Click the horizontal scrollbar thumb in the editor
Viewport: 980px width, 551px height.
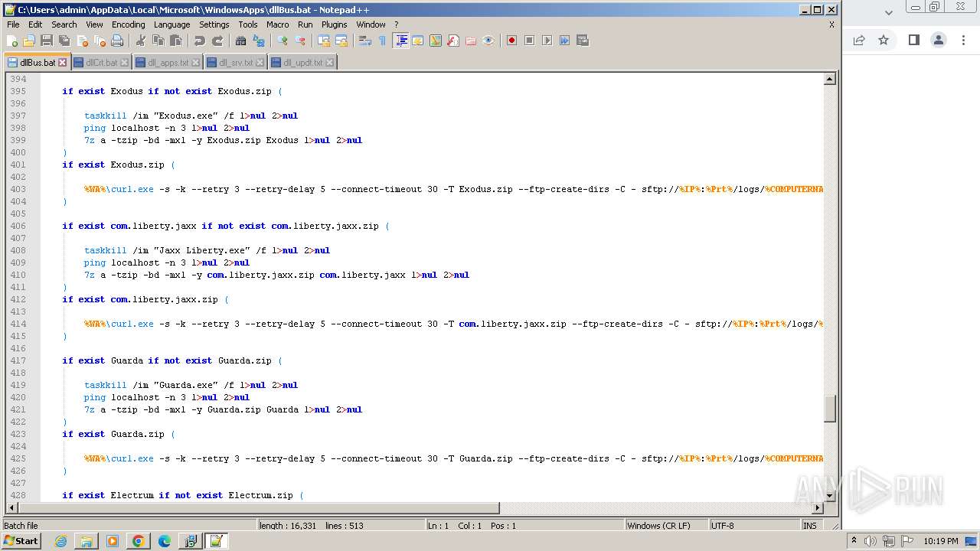click(259, 507)
